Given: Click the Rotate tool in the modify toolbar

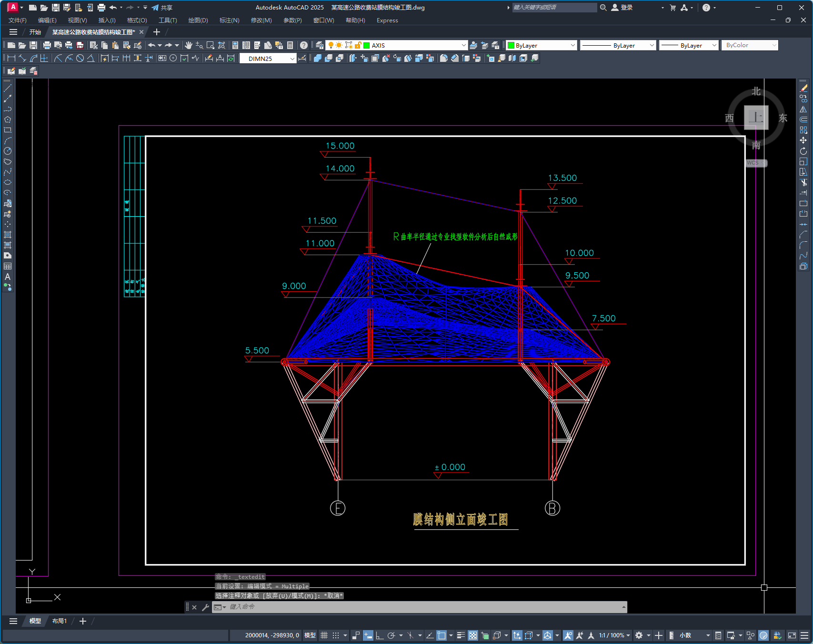Looking at the screenshot, I should 803,151.
